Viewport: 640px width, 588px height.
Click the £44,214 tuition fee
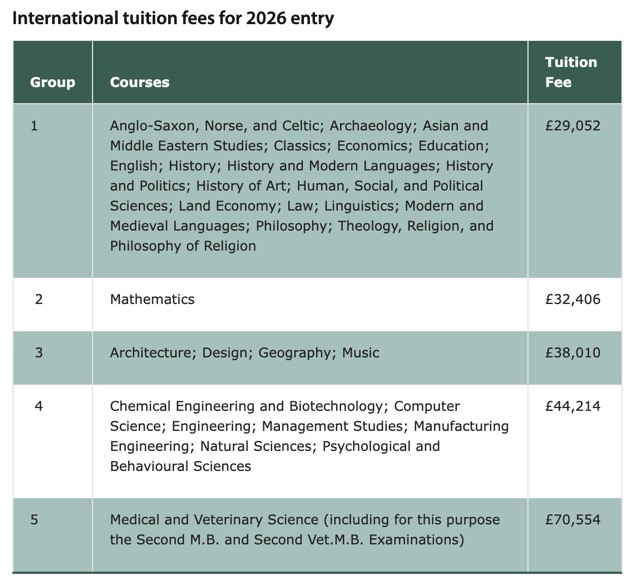pyautogui.click(x=573, y=406)
